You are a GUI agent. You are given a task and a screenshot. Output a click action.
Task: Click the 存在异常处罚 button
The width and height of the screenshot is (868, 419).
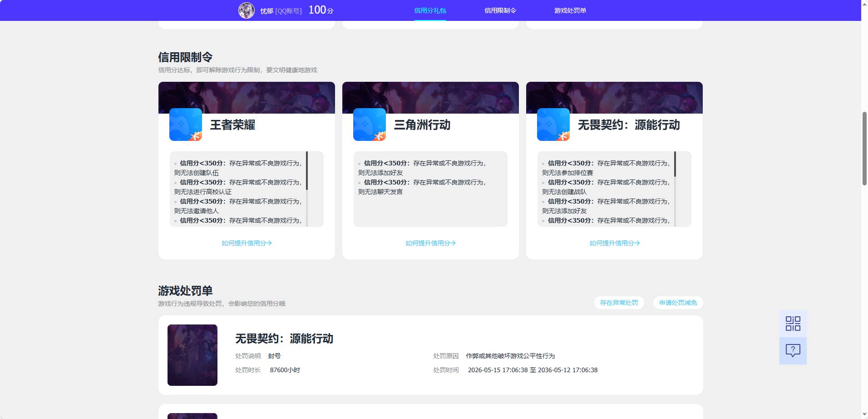pyautogui.click(x=619, y=303)
